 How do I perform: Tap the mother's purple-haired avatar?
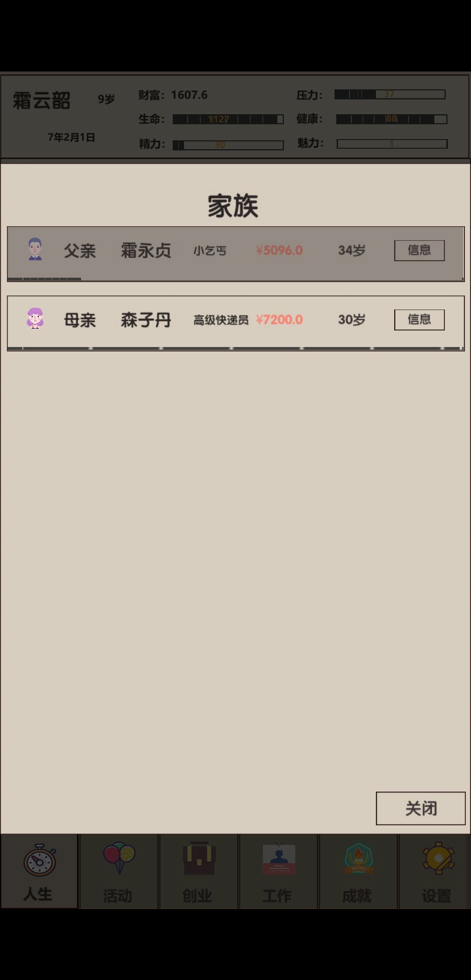[35, 318]
